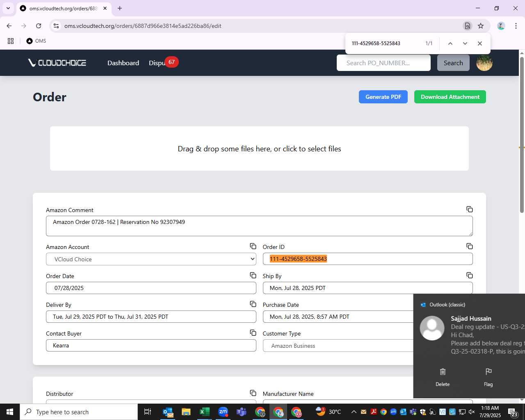
Task: Expand the Amazon Account dropdown
Action: tap(151, 259)
